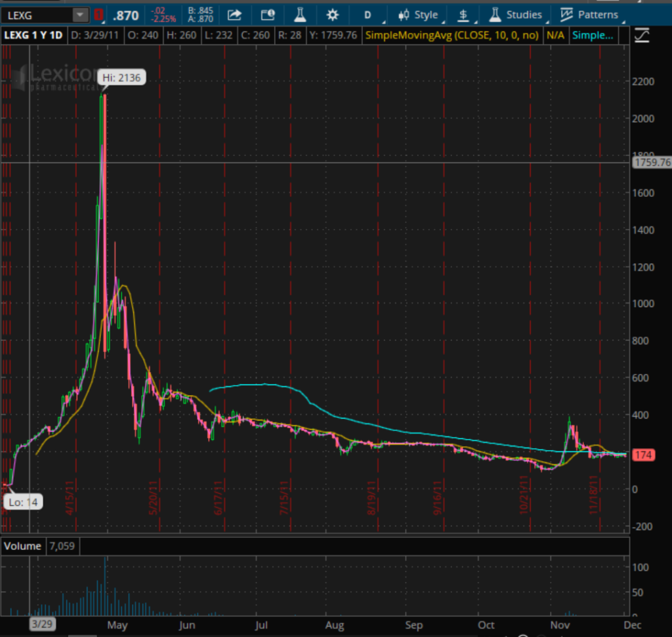Click the Volume study label
672x637 pixels.
23,546
